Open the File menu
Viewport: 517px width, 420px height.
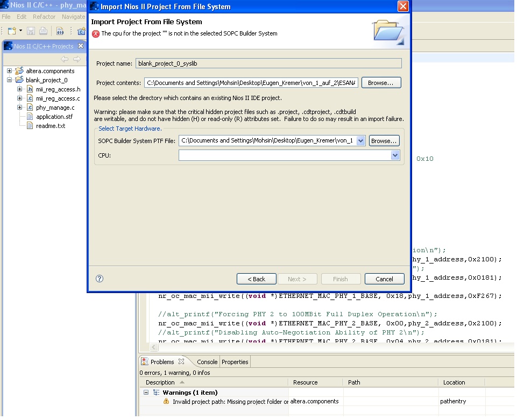point(6,17)
